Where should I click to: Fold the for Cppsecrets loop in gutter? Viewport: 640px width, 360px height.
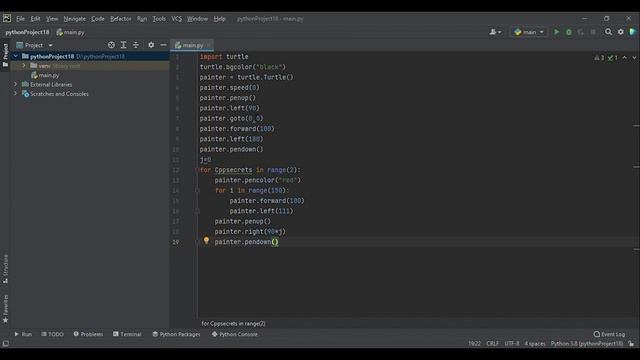(x=198, y=170)
